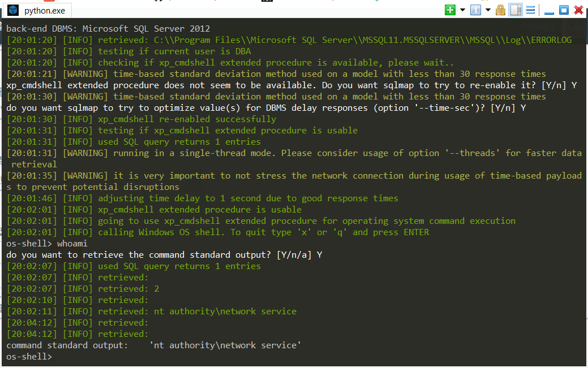Click 'do you want to retrieve the command standard output' line
Screen dimensions: 588x368
(x=164, y=255)
